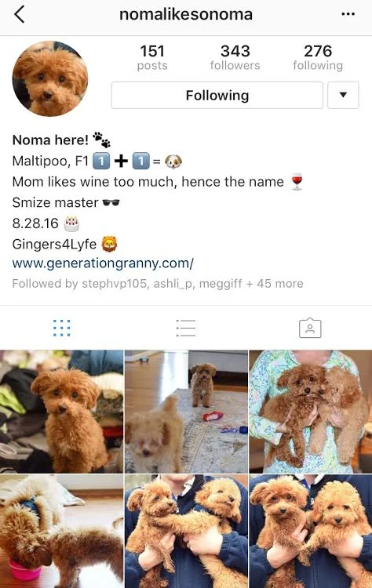Open photo of puppies held by floral shirt
This screenshot has width=372, height=588.
coord(311,412)
